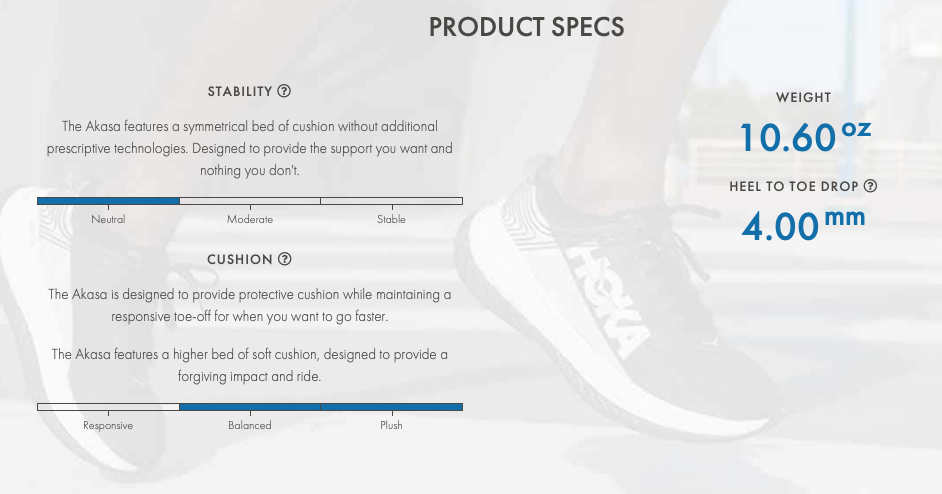Open the Heel to Toe Drop help icon
The width and height of the screenshot is (942, 494).
coord(870,186)
